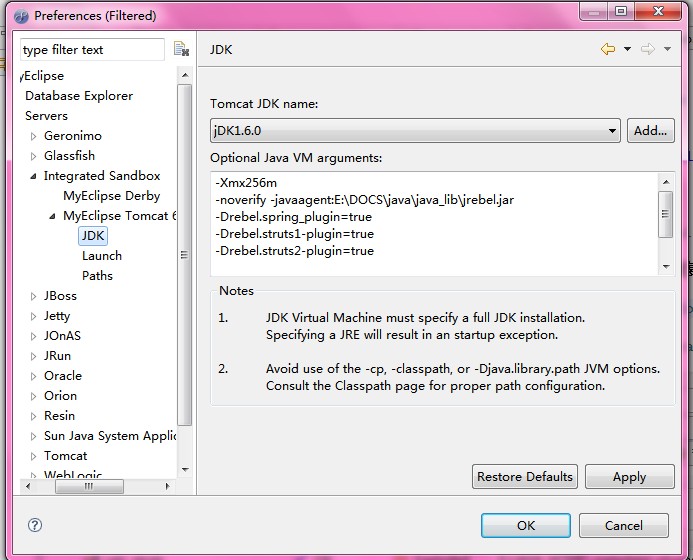Click the VM arguments scrollbar up arrow
Image resolution: width=693 pixels, height=560 pixels.
click(666, 182)
